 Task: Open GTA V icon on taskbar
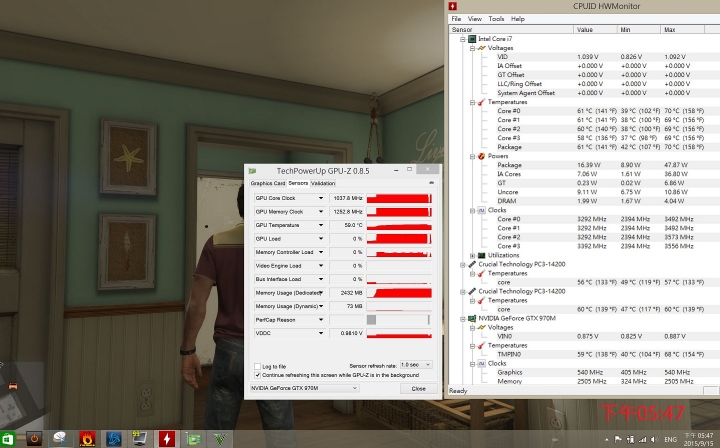tap(220, 439)
